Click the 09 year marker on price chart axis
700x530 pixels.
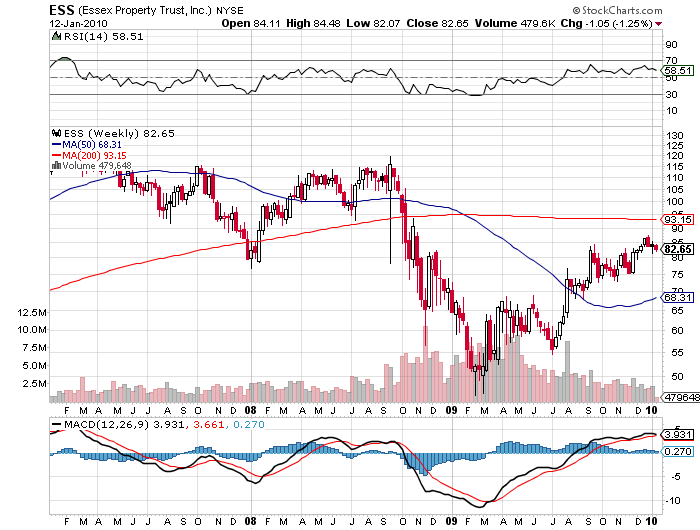pos(451,410)
